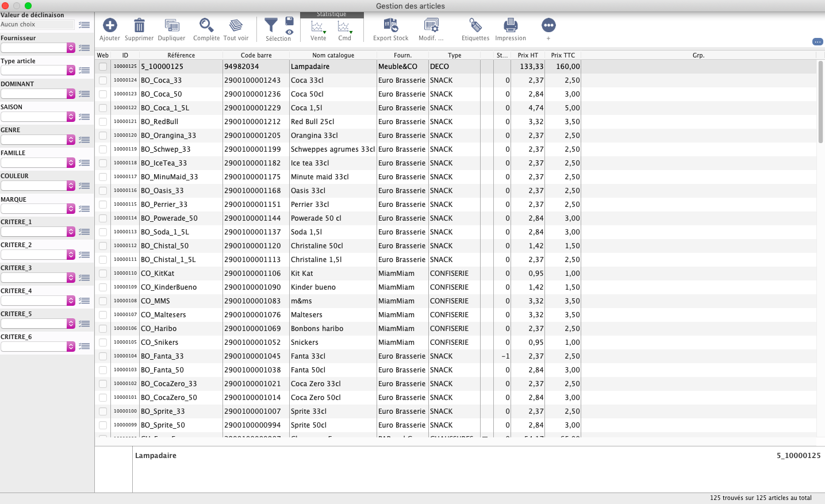
Task: Tick the Web checkbox for BO_RedBull
Action: [103, 122]
